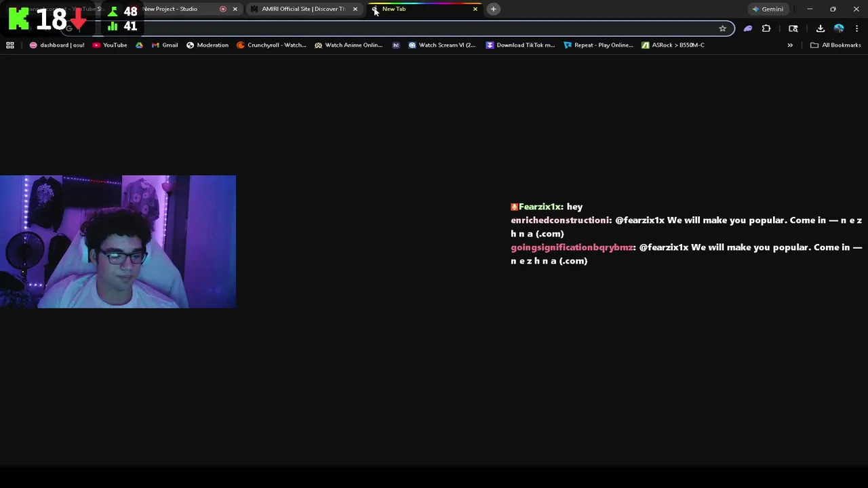Open the Repeat - Play Online bookmark
Image resolution: width=868 pixels, height=488 pixels.
point(598,45)
